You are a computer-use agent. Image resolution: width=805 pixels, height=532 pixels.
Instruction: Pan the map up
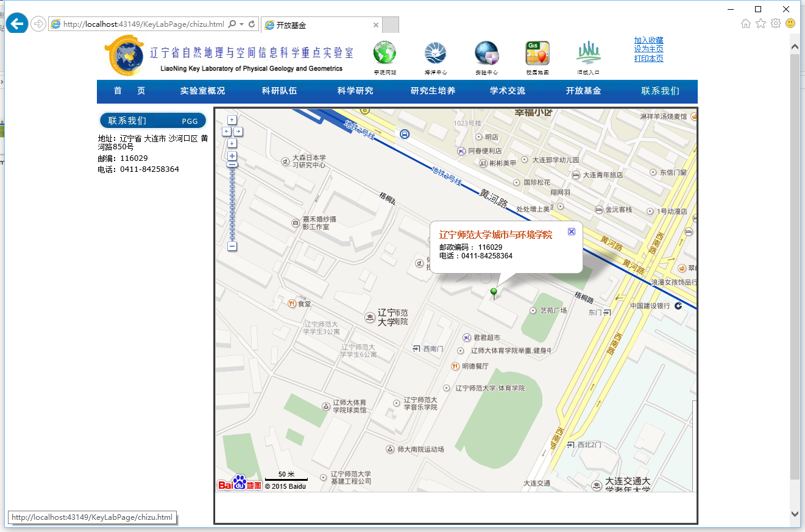tap(232, 120)
